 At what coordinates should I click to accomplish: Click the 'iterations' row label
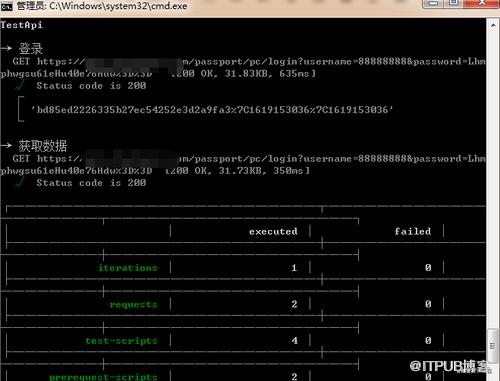coord(128,268)
